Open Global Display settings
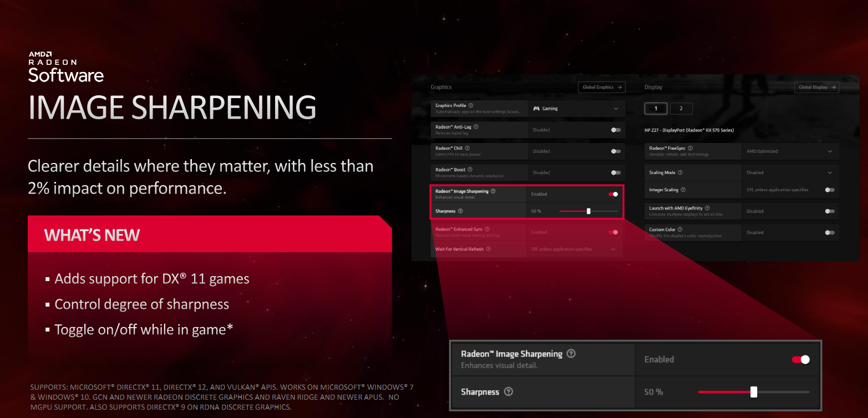This screenshot has width=868, height=418. point(816,87)
